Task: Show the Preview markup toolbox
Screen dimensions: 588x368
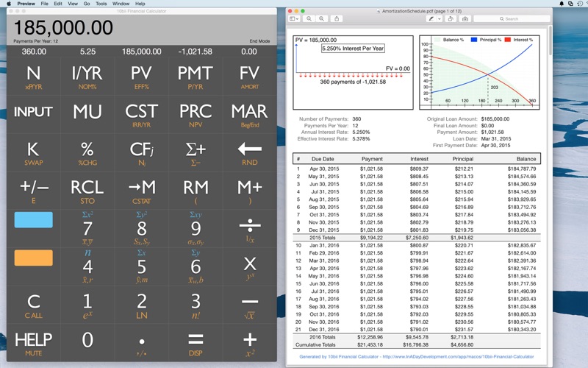Action: pos(465,19)
